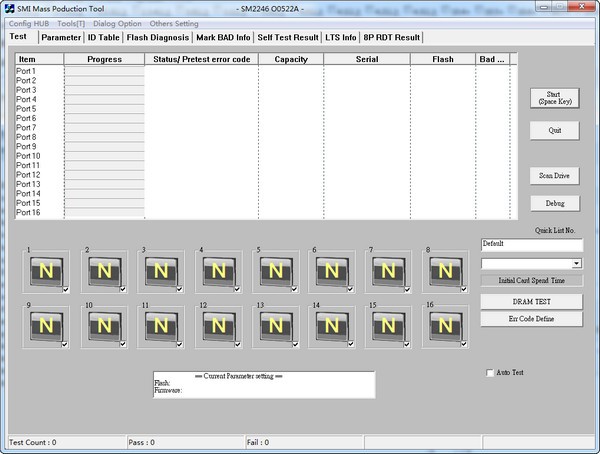Uncheck the port 2 enable checkbox
The width and height of the screenshot is (600, 454).
123,289
